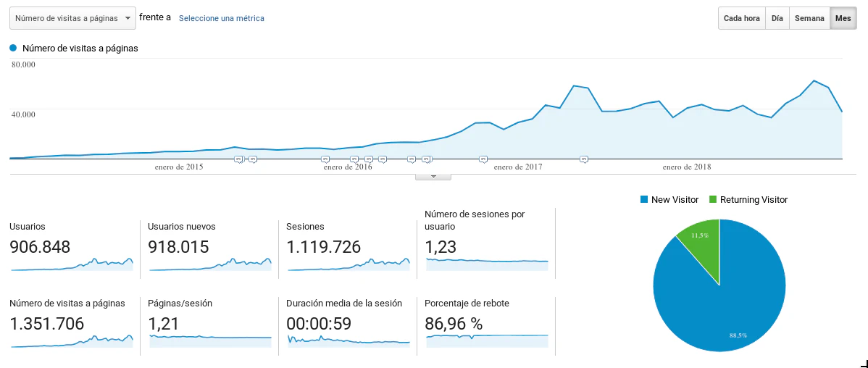868x368 pixels.
Task: Open the Seleccione una métrica selector
Action: pyautogui.click(x=221, y=18)
